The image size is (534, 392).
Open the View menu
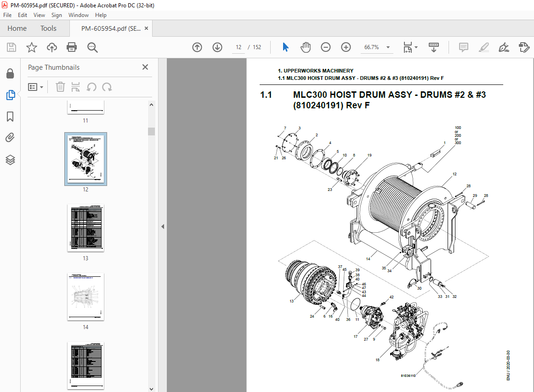39,15
